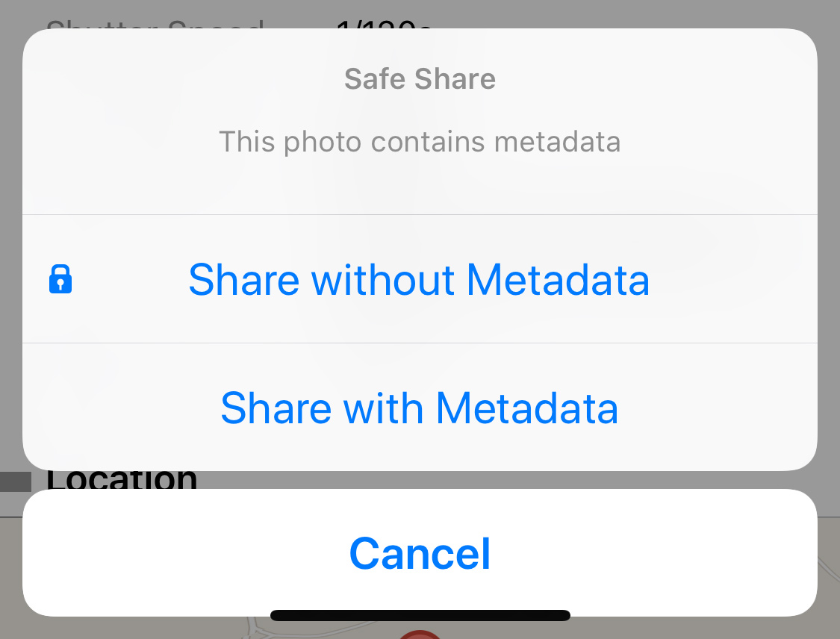Tap the black home indicator bar

420,615
